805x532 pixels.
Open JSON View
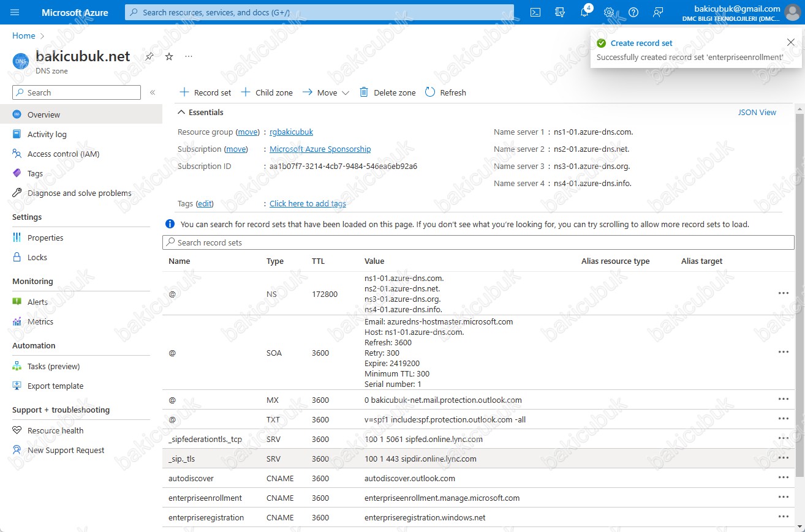tap(757, 112)
